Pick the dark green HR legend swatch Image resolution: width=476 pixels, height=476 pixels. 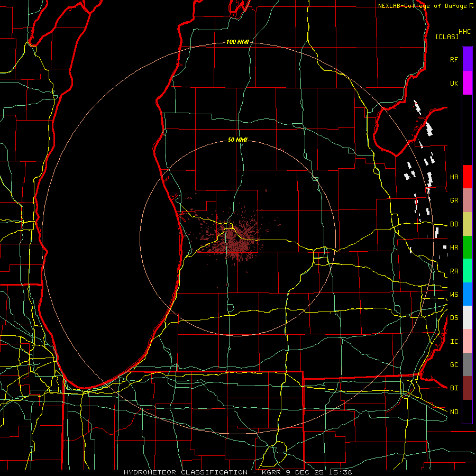click(467, 248)
